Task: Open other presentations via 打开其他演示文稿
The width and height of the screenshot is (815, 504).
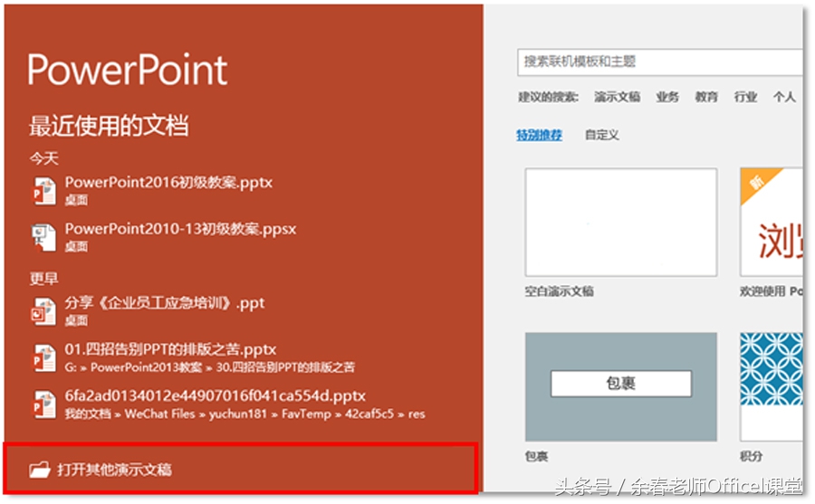Action: tap(240, 469)
